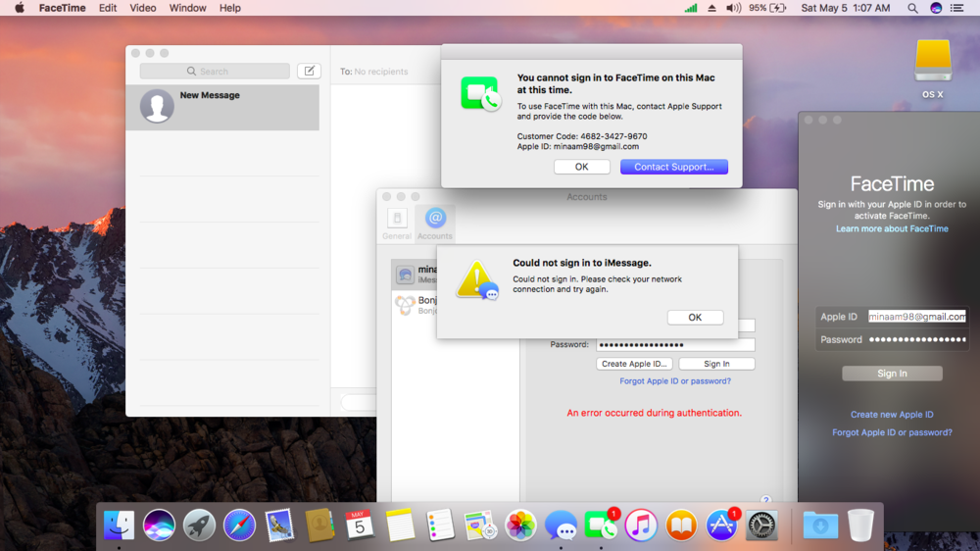Click Sign In button in FaceTime window

pyautogui.click(x=892, y=374)
